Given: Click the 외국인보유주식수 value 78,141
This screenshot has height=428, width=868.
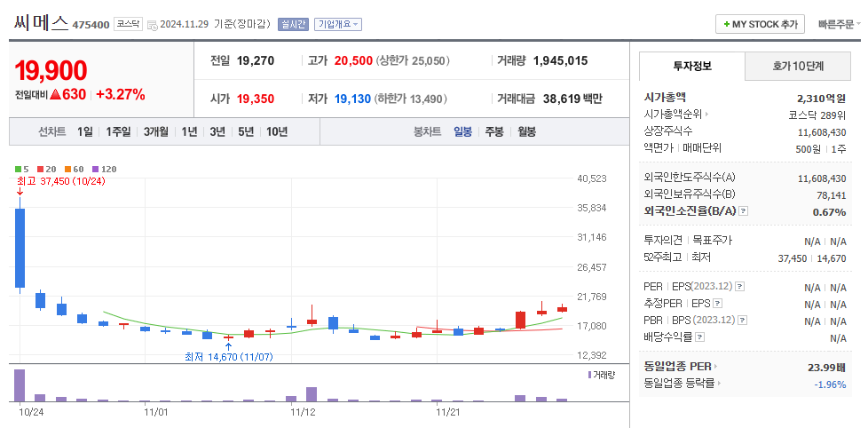Looking at the screenshot, I should click(832, 195).
